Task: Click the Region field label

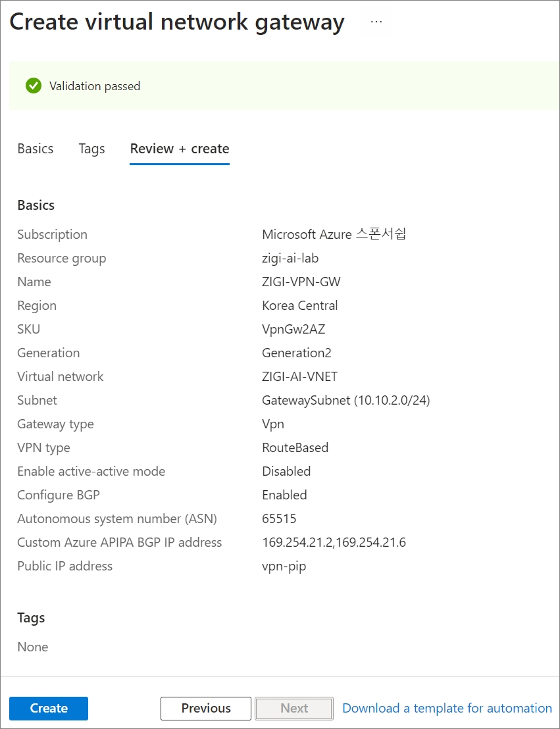Action: [x=37, y=305]
